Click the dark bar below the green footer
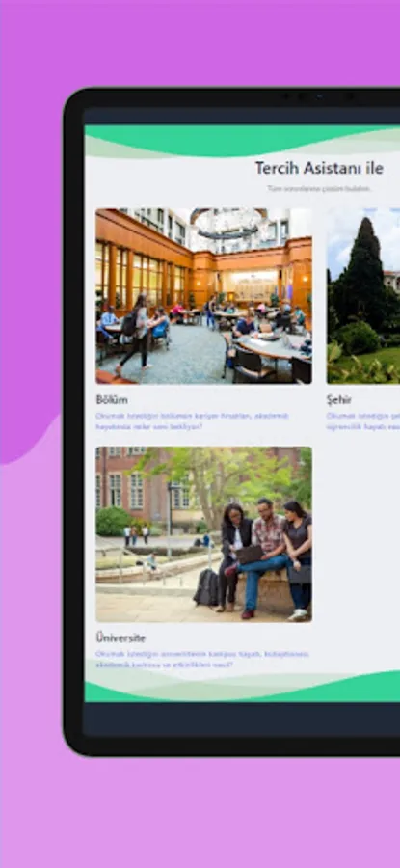Viewport: 400px width, 868px height. pyautogui.click(x=242, y=719)
